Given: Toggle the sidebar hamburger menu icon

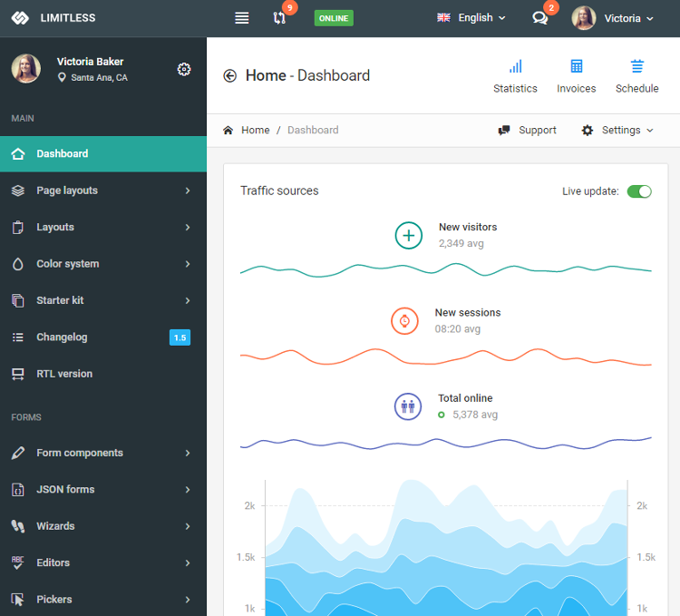Looking at the screenshot, I should pyautogui.click(x=241, y=18).
